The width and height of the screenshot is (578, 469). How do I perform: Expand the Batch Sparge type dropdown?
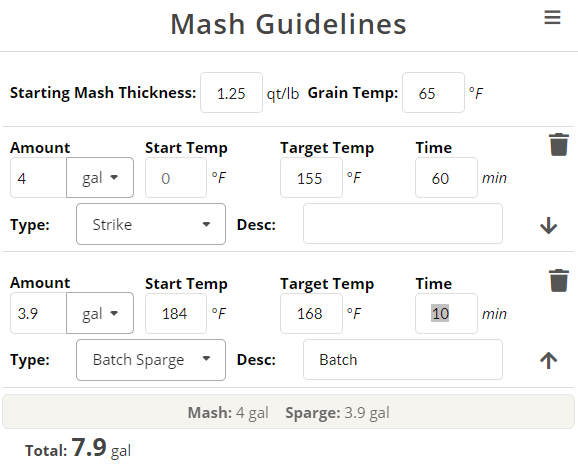coord(151,360)
